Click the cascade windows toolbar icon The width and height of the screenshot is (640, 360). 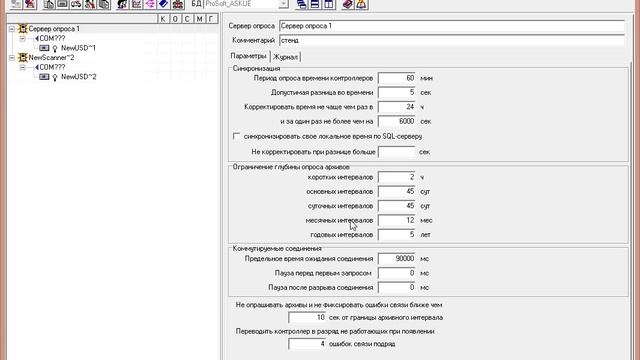point(301,4)
